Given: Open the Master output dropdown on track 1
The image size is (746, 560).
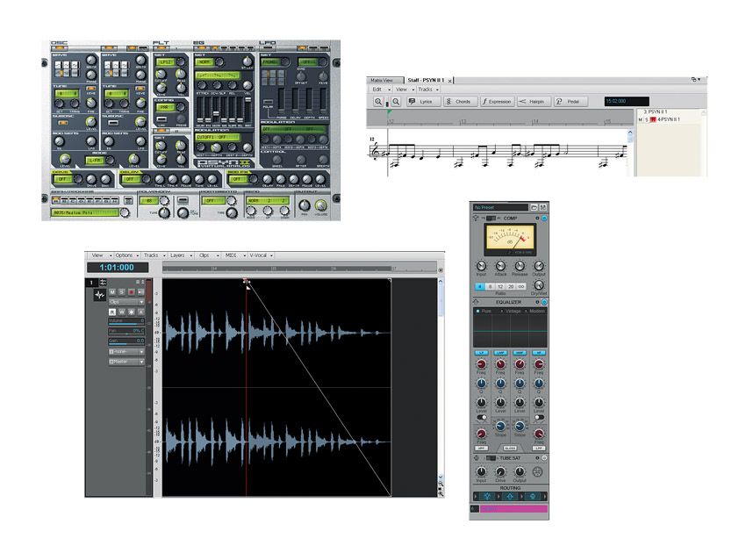Looking at the screenshot, I should (126, 363).
